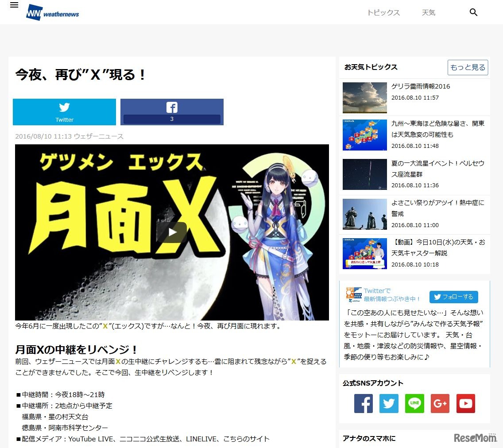Open the search magnifier icon
This screenshot has width=503, height=448.
pyautogui.click(x=473, y=12)
